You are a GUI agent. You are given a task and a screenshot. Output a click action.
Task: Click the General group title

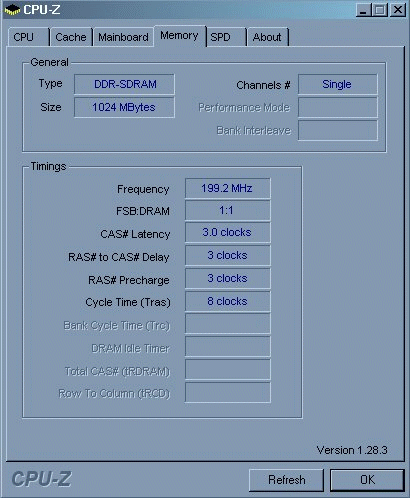tap(49, 62)
